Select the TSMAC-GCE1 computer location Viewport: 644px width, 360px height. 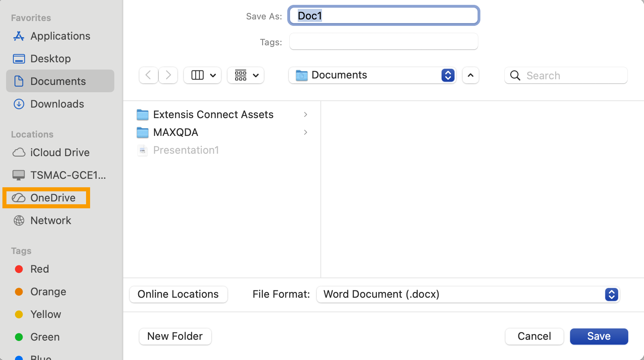[x=68, y=175]
